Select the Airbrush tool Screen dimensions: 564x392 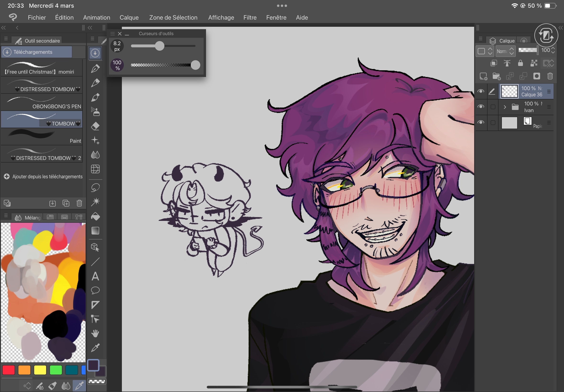95,112
